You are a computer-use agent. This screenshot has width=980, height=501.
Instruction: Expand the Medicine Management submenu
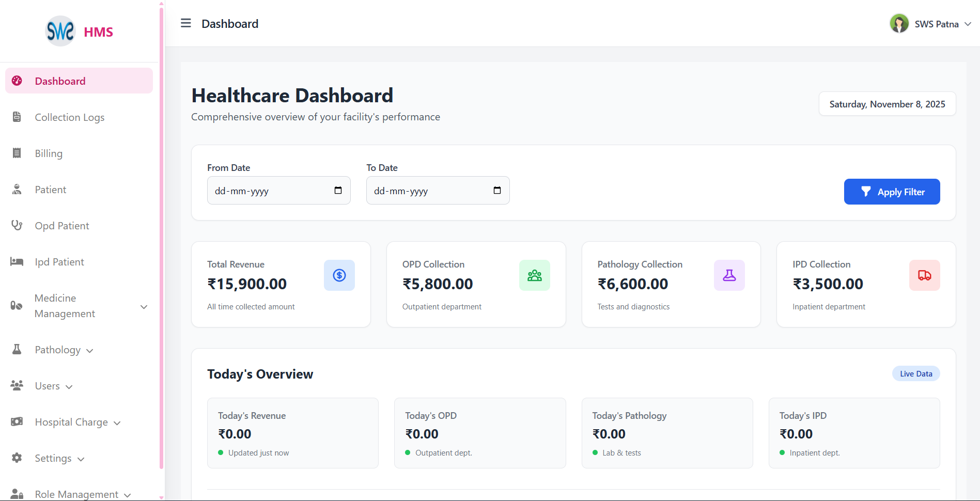[x=144, y=306]
